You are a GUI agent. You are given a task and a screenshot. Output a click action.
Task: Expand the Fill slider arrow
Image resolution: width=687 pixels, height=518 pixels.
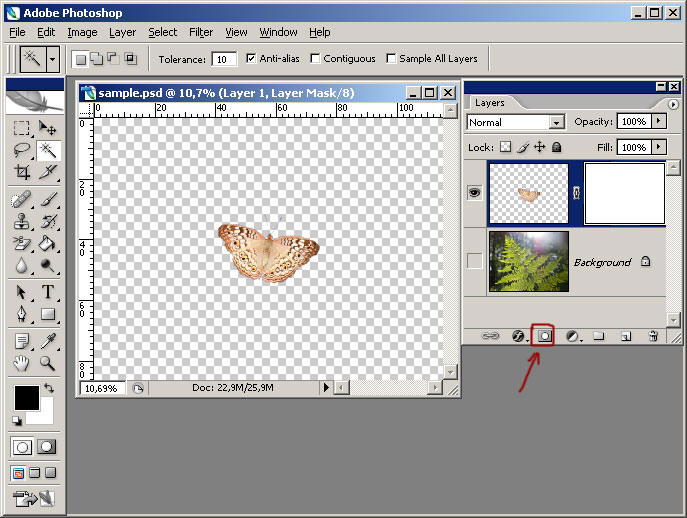(x=658, y=147)
